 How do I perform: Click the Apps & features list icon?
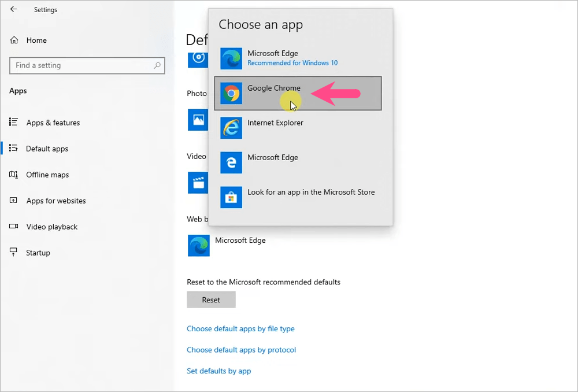pos(13,122)
